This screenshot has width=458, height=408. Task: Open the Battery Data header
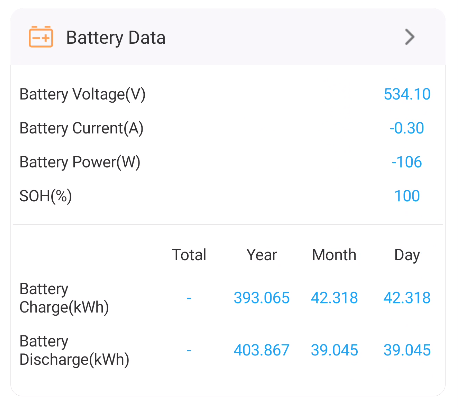(228, 37)
